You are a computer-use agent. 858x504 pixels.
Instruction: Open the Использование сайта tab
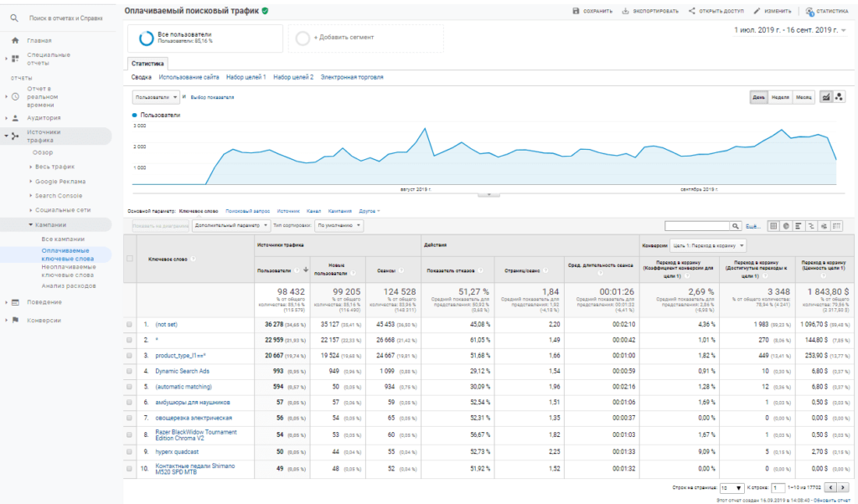[x=189, y=77]
